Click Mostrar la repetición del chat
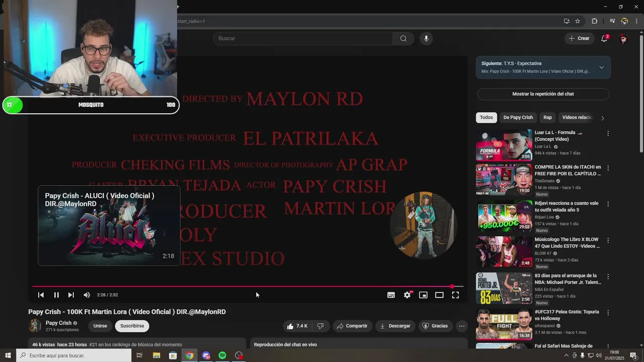The image size is (644, 362). click(543, 94)
